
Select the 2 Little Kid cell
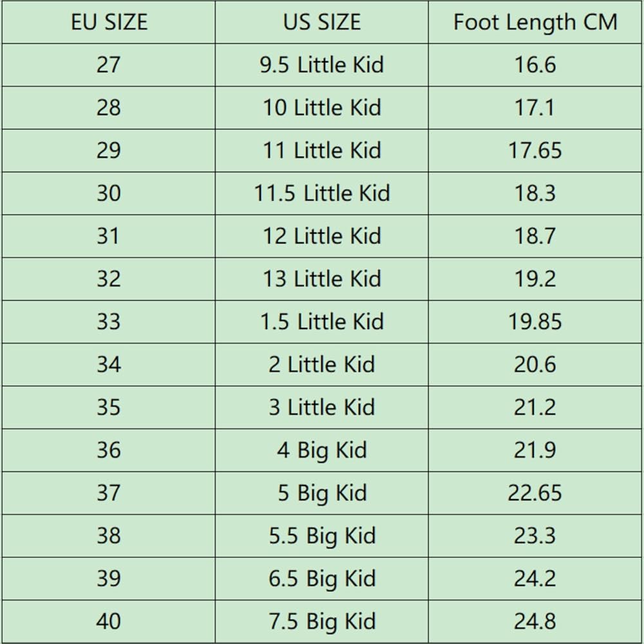tap(321, 365)
